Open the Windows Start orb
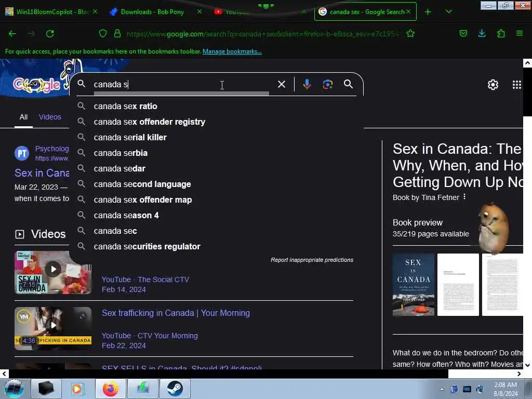Viewport: 532px width, 399px height. [x=14, y=389]
